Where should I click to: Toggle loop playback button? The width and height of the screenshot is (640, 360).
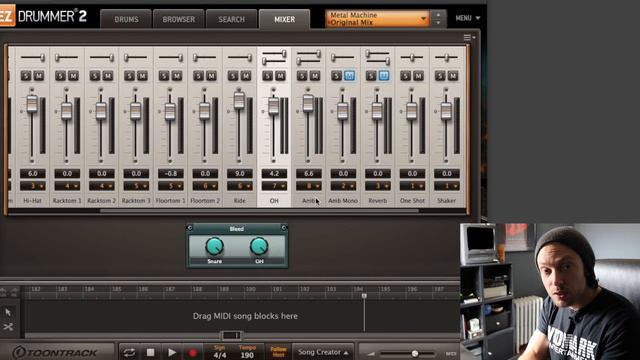pos(129,352)
